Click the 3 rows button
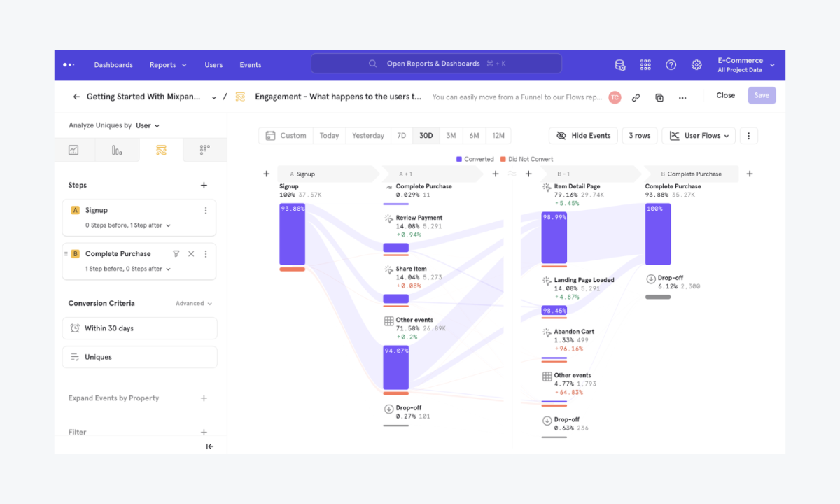840x504 pixels. 639,136
